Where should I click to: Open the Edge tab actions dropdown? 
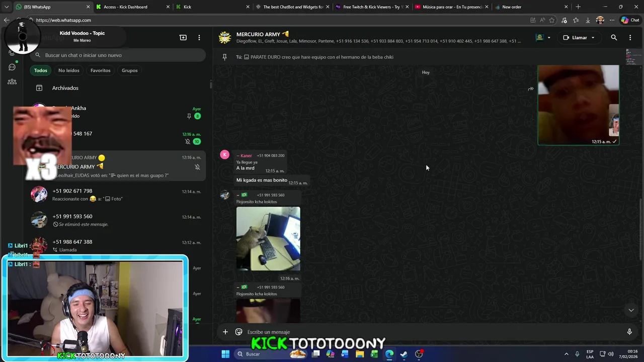tap(7, 7)
